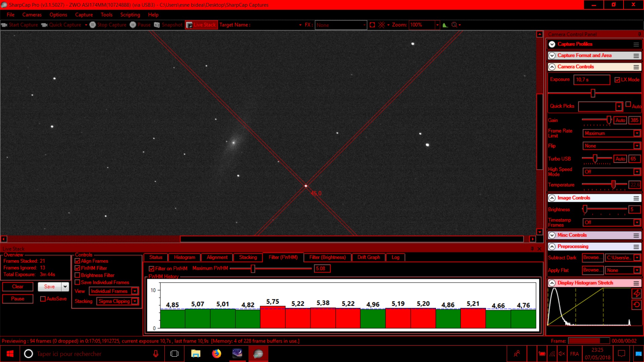Open Firefox from the taskbar
644x362 pixels.
click(217, 354)
